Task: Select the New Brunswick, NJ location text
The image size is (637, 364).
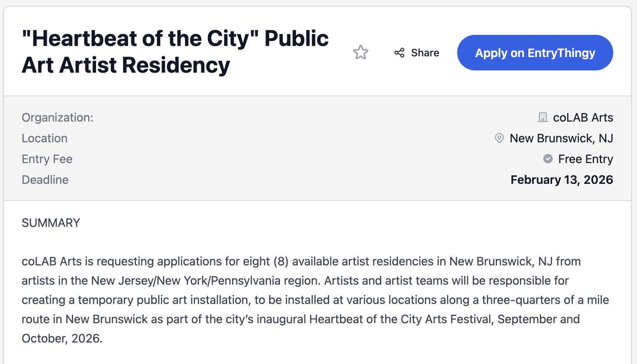Action: [x=561, y=138]
